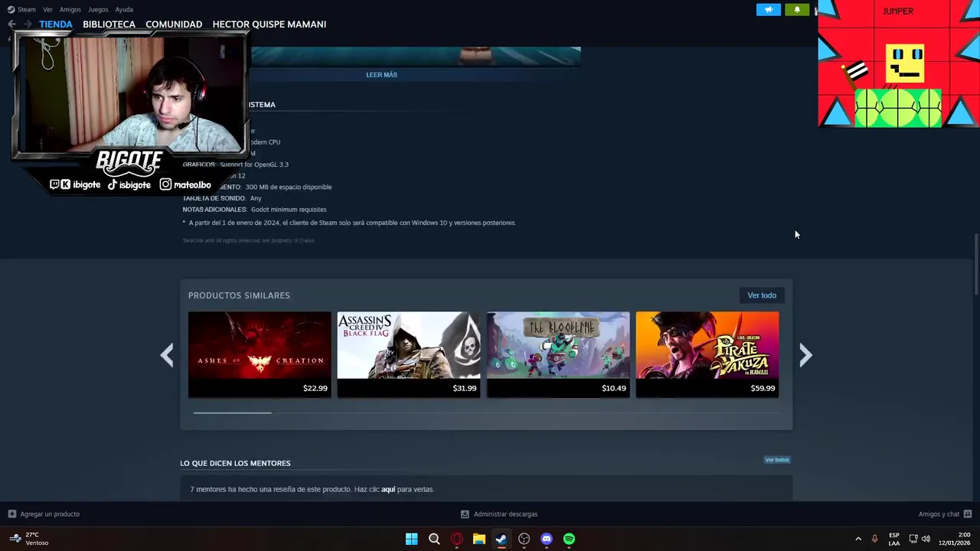
Task: Open Pirate Yakuza in Hawaii card
Action: click(707, 354)
